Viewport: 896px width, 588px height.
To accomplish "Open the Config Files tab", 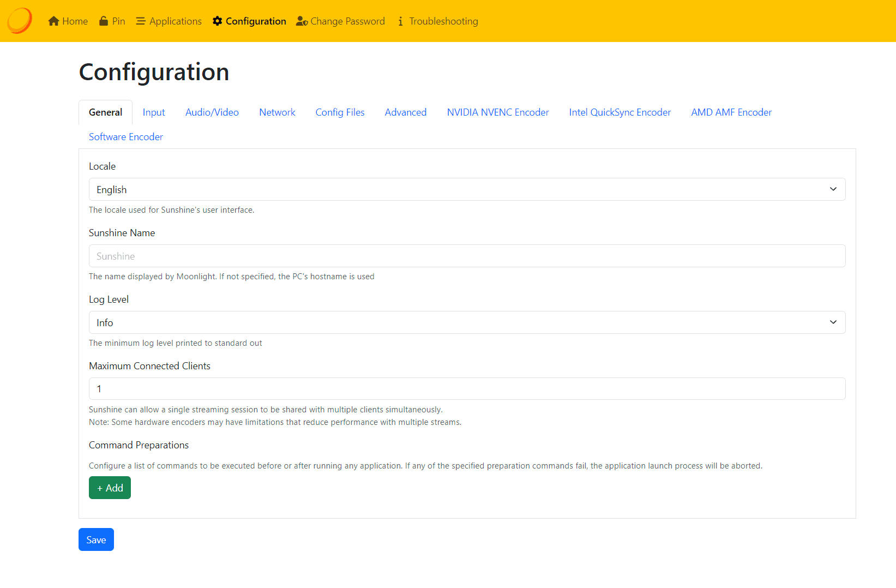I will click(x=340, y=112).
